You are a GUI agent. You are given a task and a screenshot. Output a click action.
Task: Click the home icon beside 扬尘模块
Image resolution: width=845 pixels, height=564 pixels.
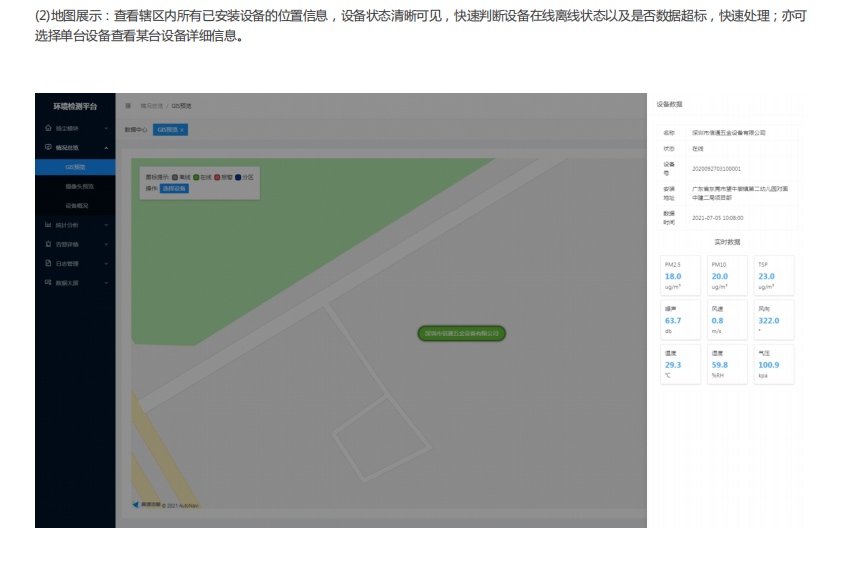coord(48,129)
